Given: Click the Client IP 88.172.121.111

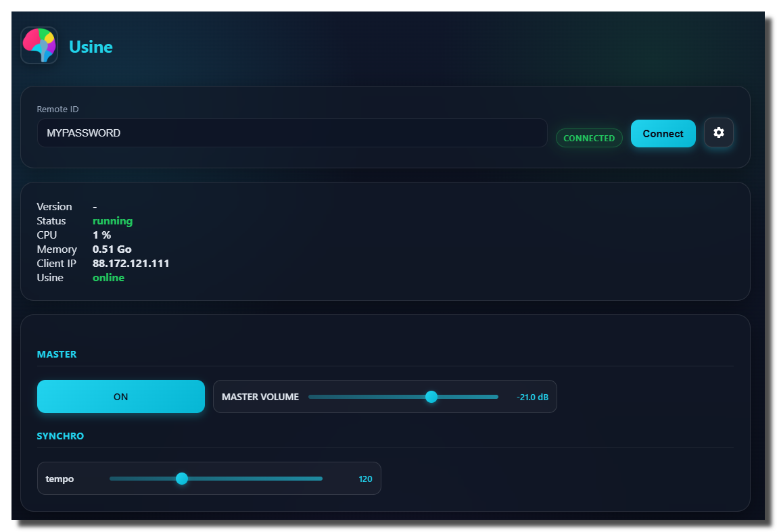Looking at the screenshot, I should pos(131,264).
